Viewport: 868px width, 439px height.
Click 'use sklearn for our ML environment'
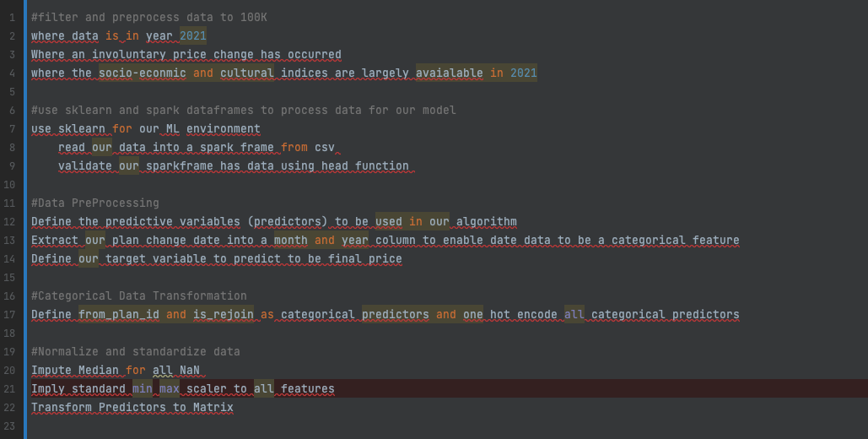(x=146, y=129)
